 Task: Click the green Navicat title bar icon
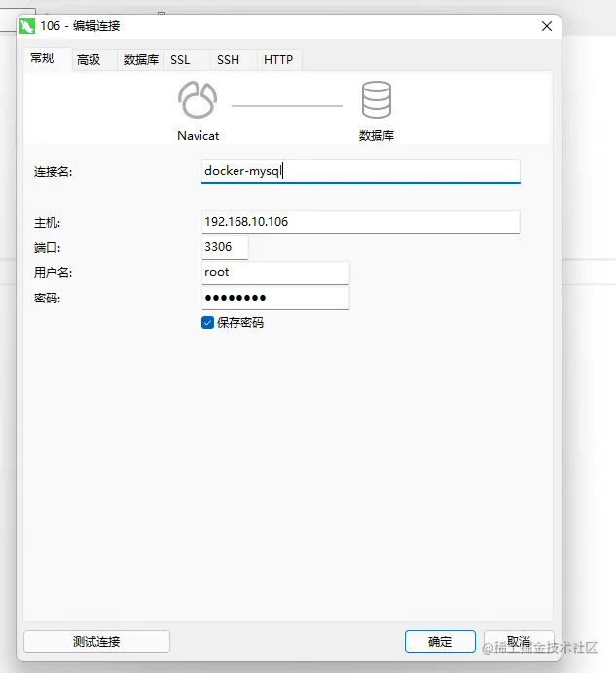tap(27, 26)
